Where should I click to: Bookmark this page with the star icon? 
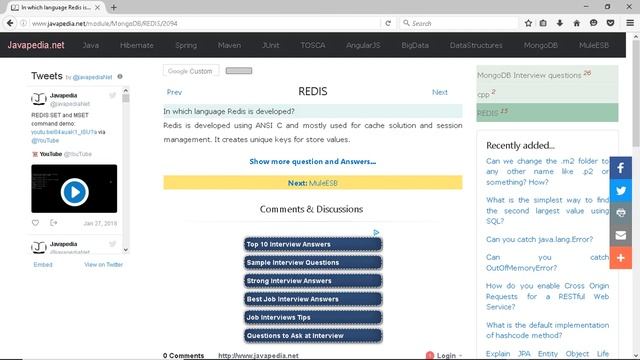pyautogui.click(x=528, y=23)
